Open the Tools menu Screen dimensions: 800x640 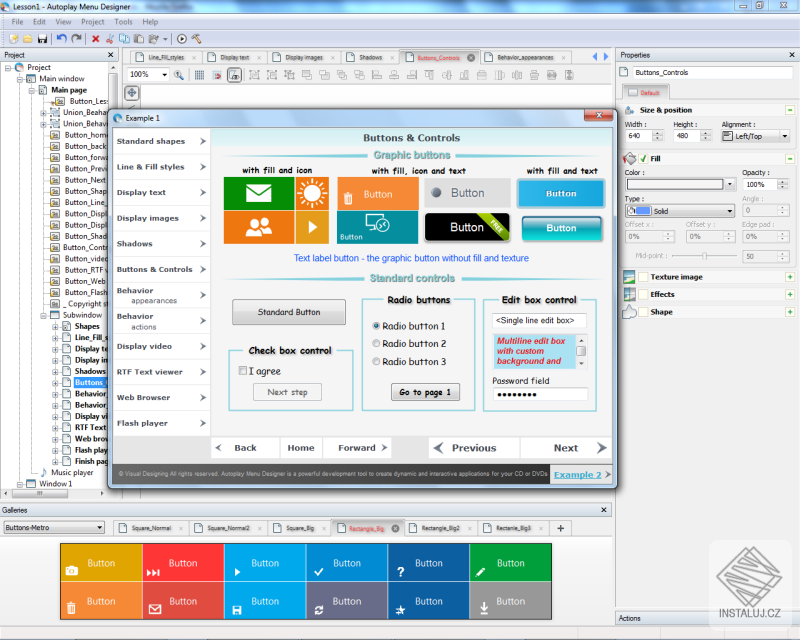[122, 21]
